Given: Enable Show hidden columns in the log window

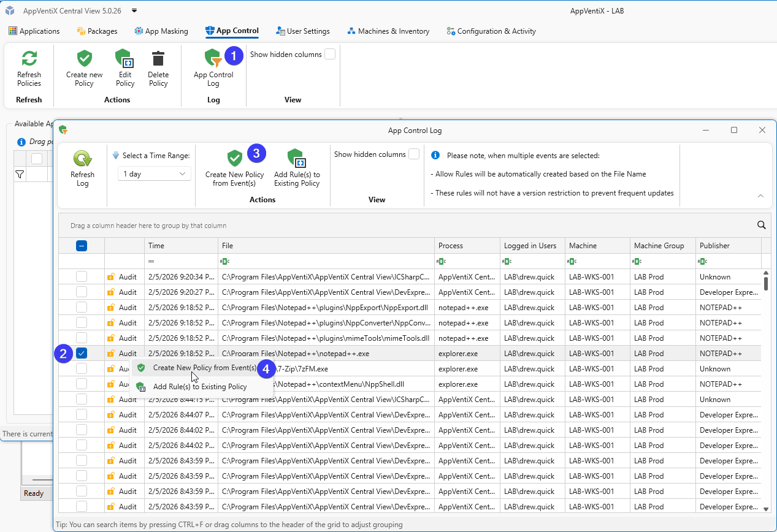Looking at the screenshot, I should point(414,154).
